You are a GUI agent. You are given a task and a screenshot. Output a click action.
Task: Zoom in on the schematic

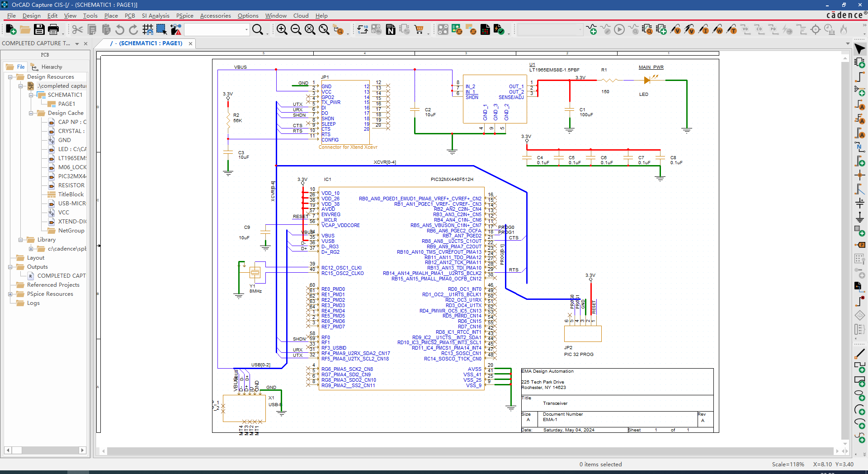pos(282,30)
